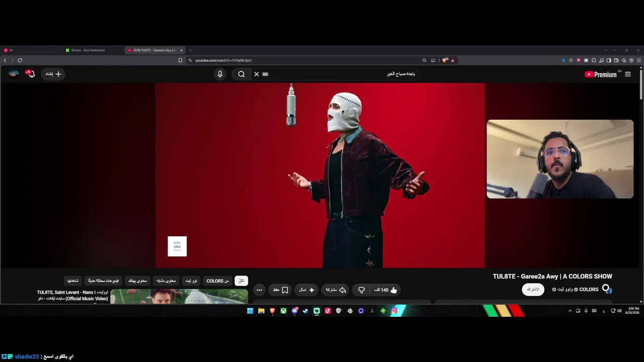Click the COLORS logo watermark in the video
644x362 pixels.
click(x=177, y=246)
